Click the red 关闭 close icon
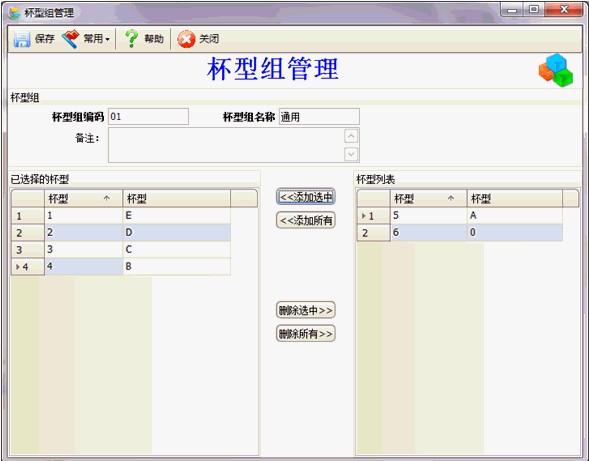The width and height of the screenshot is (589, 461). [x=186, y=39]
